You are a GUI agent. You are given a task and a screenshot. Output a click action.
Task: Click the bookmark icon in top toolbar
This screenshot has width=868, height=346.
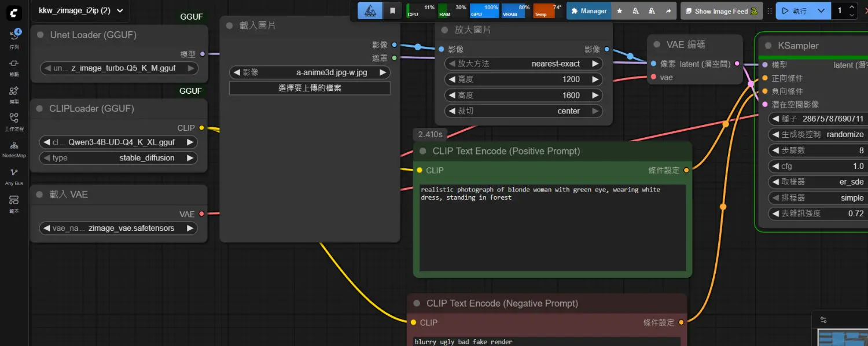click(x=393, y=10)
